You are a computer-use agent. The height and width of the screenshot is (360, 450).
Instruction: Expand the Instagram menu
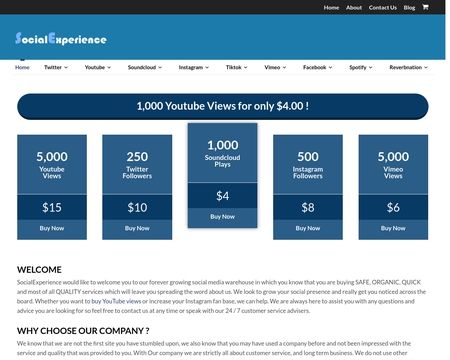click(x=194, y=67)
